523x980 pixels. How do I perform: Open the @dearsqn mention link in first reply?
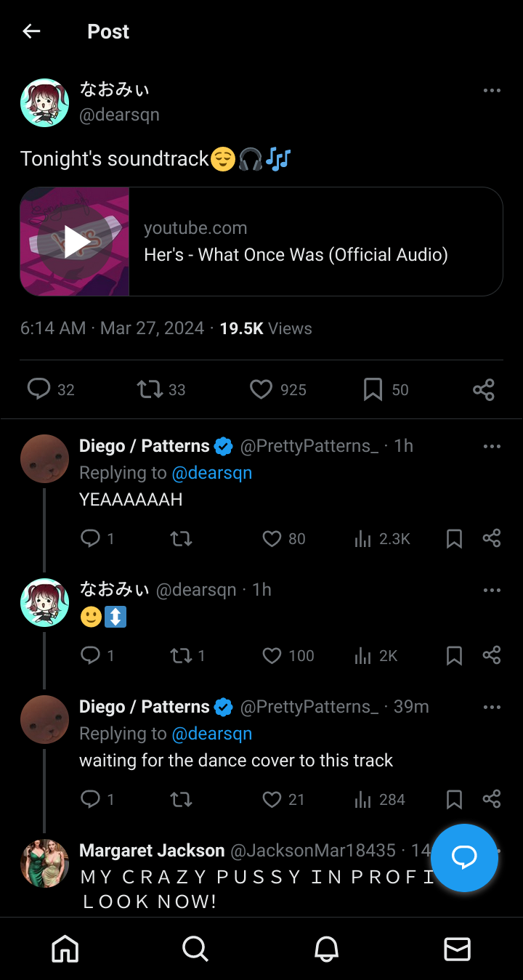pos(211,473)
